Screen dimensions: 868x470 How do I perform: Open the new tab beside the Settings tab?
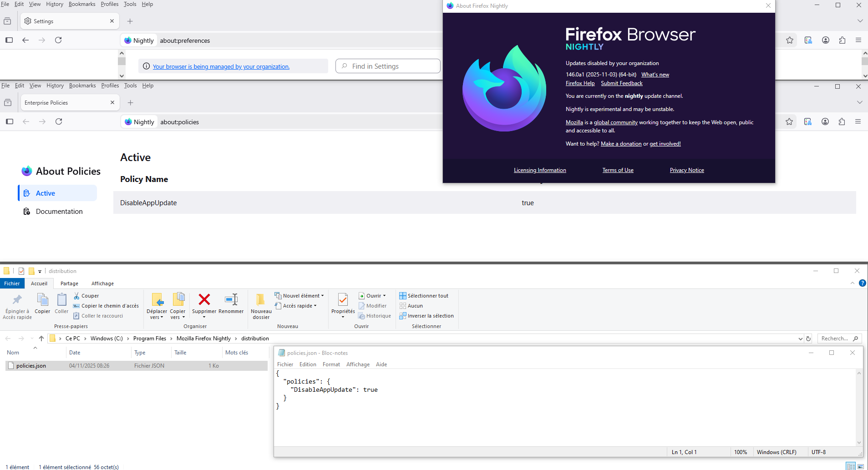pyautogui.click(x=130, y=21)
